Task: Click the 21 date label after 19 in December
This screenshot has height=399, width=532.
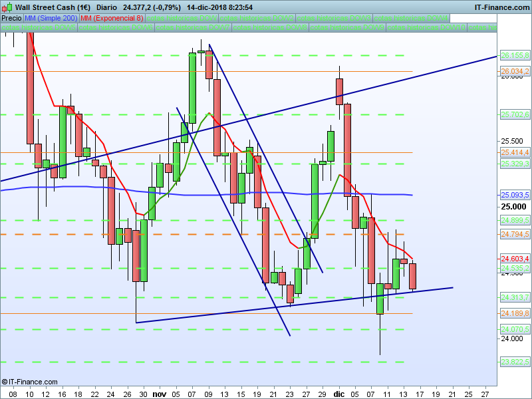Action: pyautogui.click(x=452, y=394)
